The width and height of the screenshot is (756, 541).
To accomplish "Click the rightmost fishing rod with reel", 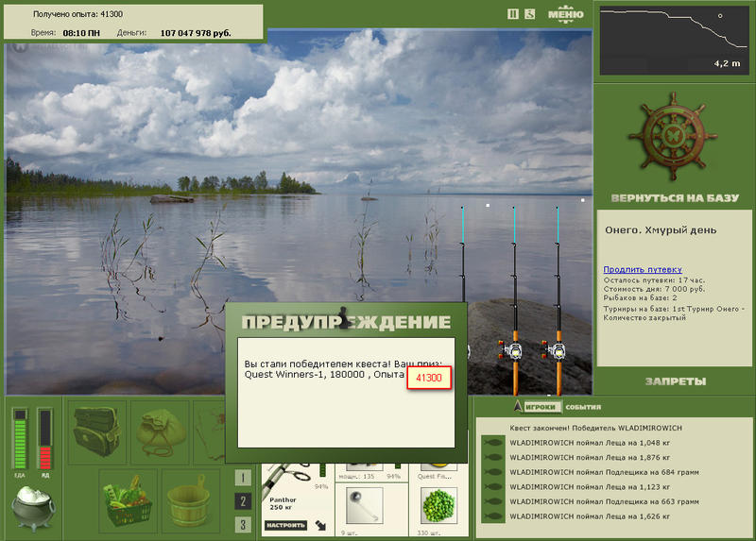I will (x=558, y=302).
